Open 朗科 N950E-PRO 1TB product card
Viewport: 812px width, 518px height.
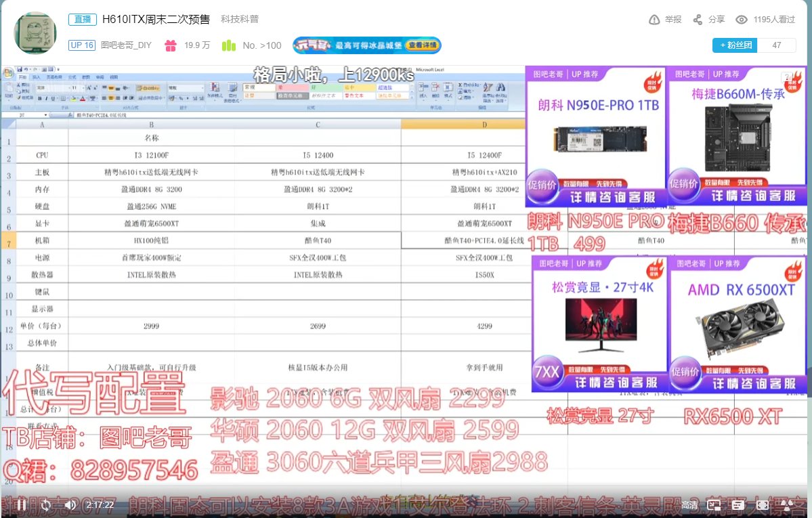pyautogui.click(x=596, y=135)
